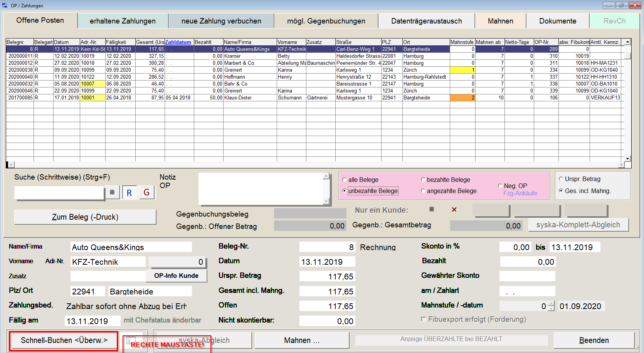Viewport: 644px width, 353px height.
Task: Click the Mahnstufe column header
Action: [x=462, y=42]
